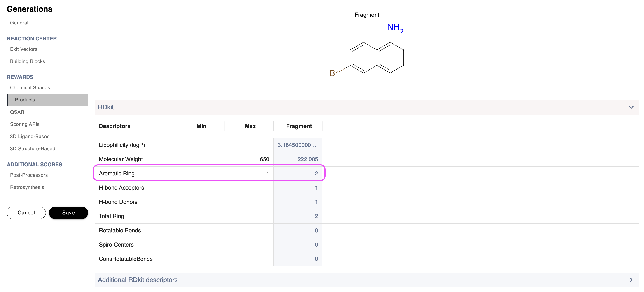
Task: Edit Aromatic Ring Max value 1
Action: coord(249,174)
